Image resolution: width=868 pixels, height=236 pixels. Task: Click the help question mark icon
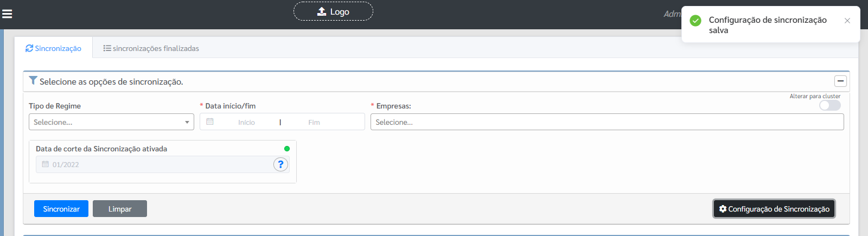(280, 164)
